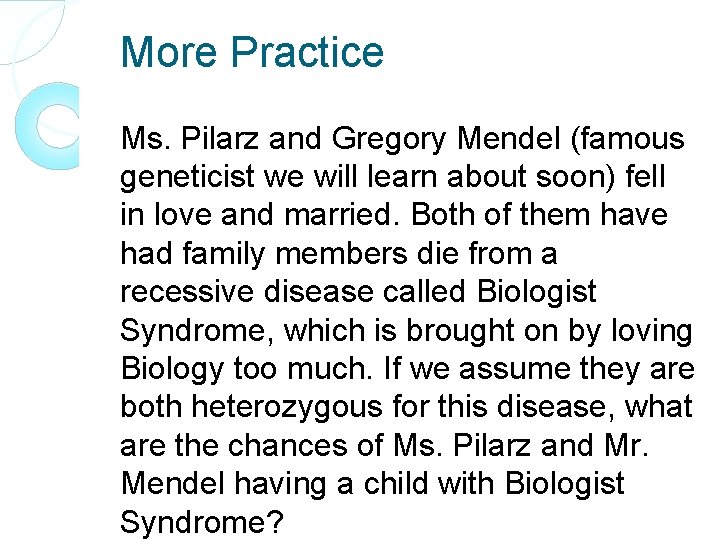Click the name 'Gregory Mendel' in first line
The image size is (720, 540).
click(x=446, y=138)
